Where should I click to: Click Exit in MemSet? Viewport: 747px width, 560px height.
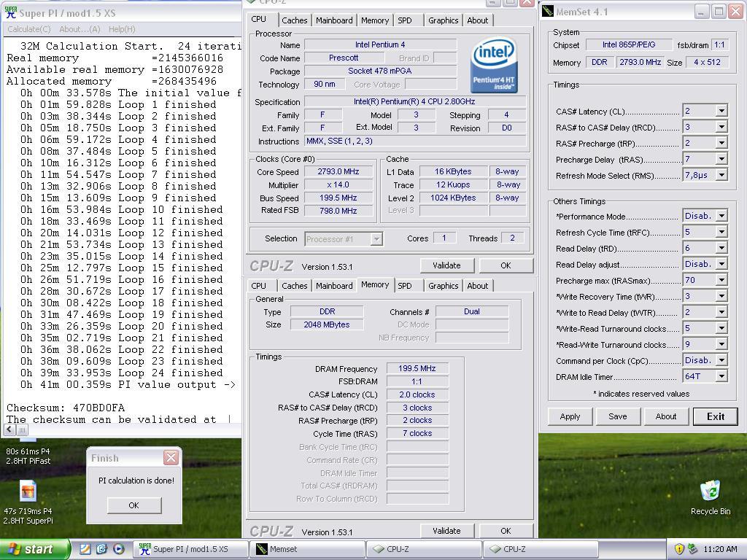coord(716,416)
